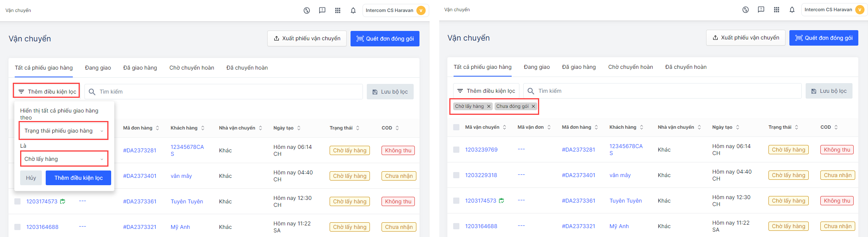This screenshot has width=868, height=237.
Task: Switch to 'Đang giao' tab in right screenshot
Action: (537, 67)
